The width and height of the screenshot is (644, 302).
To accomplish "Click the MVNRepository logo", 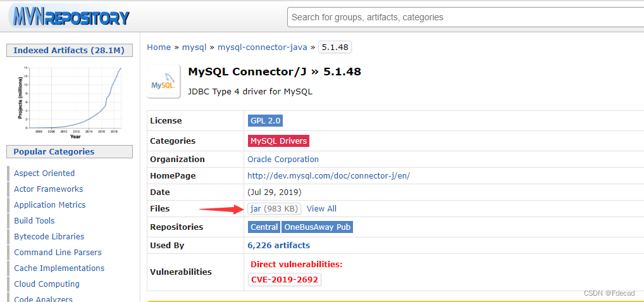I will click(x=70, y=16).
